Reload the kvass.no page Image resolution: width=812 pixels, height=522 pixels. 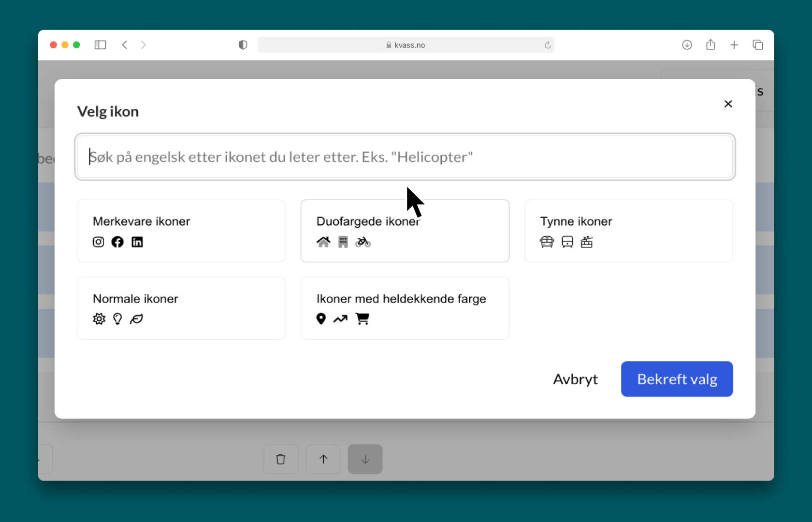click(x=548, y=45)
